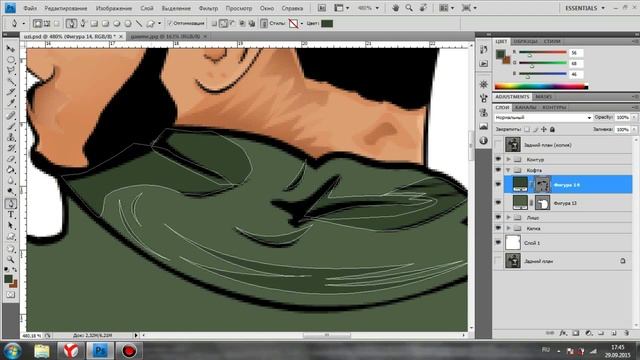
Task: Open the ESSENTIALS workspace dropdown
Action: (584, 8)
